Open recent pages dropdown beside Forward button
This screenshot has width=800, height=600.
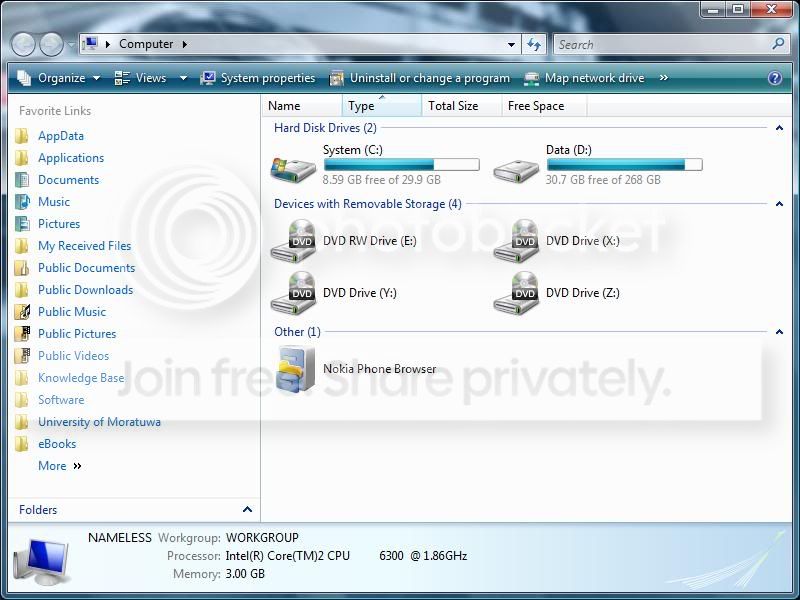coord(71,44)
